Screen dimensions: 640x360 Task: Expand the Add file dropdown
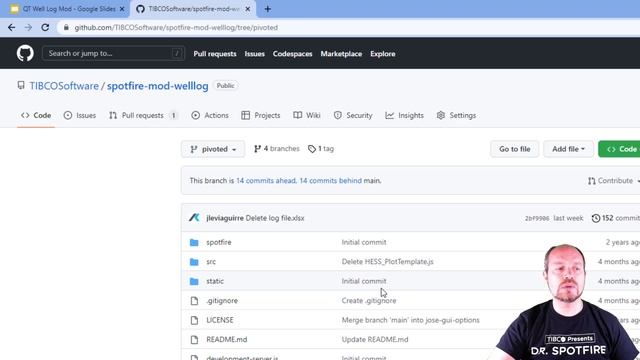pyautogui.click(x=568, y=149)
